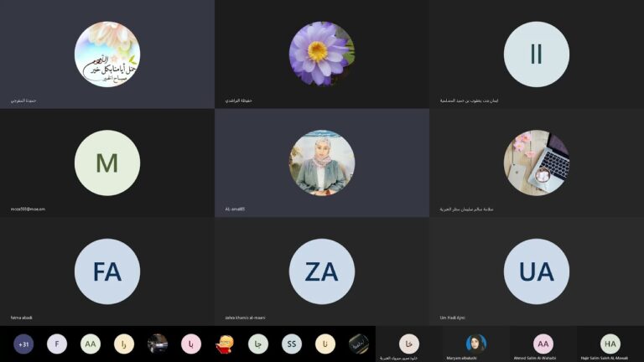Click the UA avatar for Um Hadi Ajmi
Image resolution: width=644 pixels, height=362 pixels.
tap(537, 271)
